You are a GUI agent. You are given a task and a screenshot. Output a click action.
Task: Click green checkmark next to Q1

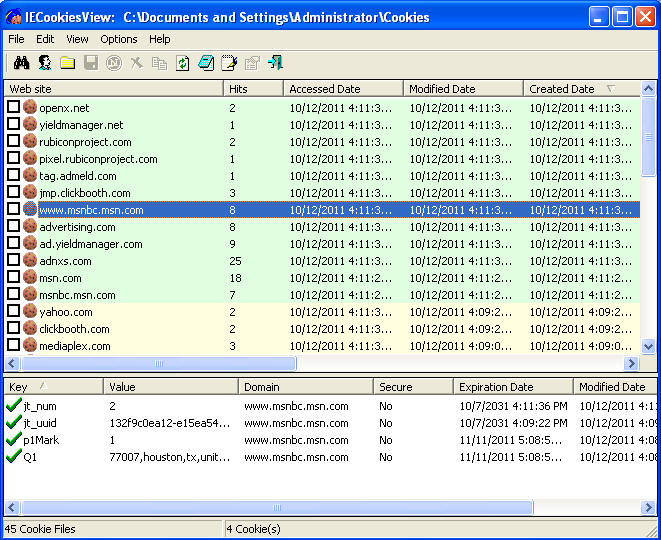(14, 456)
